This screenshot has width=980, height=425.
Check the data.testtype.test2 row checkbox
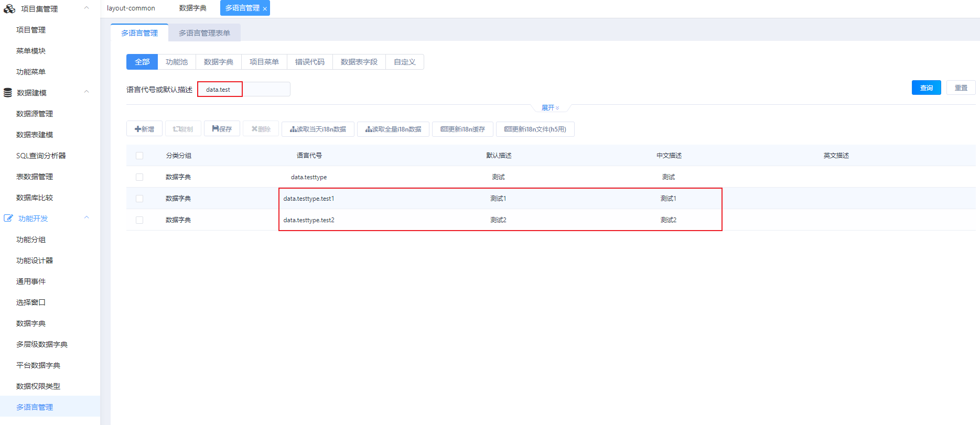(x=139, y=220)
